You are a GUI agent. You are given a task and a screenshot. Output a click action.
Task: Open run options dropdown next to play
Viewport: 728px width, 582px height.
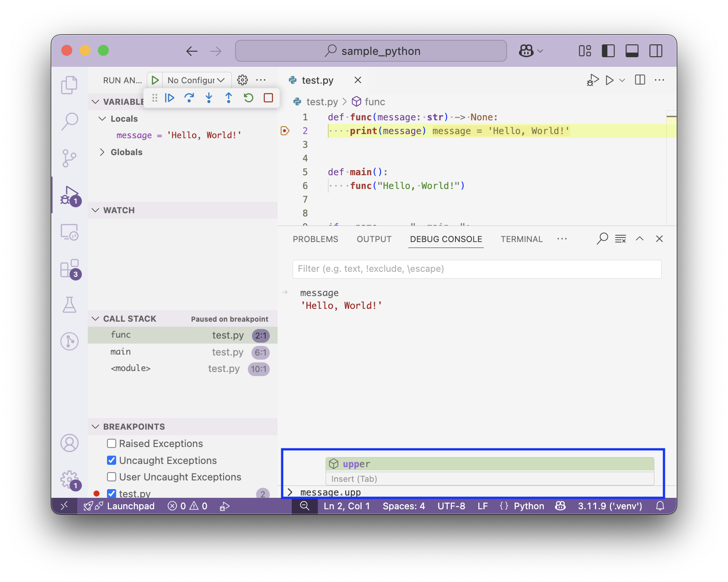622,80
